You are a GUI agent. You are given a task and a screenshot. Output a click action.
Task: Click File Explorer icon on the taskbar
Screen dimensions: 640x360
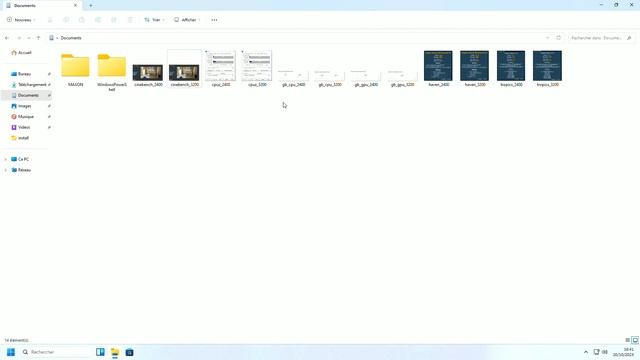tap(115, 352)
